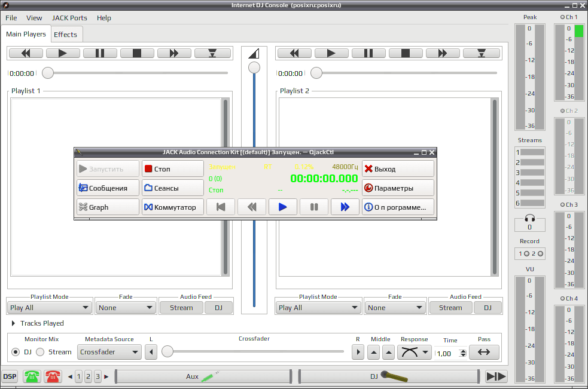
Task: Stop the Playlist 2 player
Action: [406, 53]
